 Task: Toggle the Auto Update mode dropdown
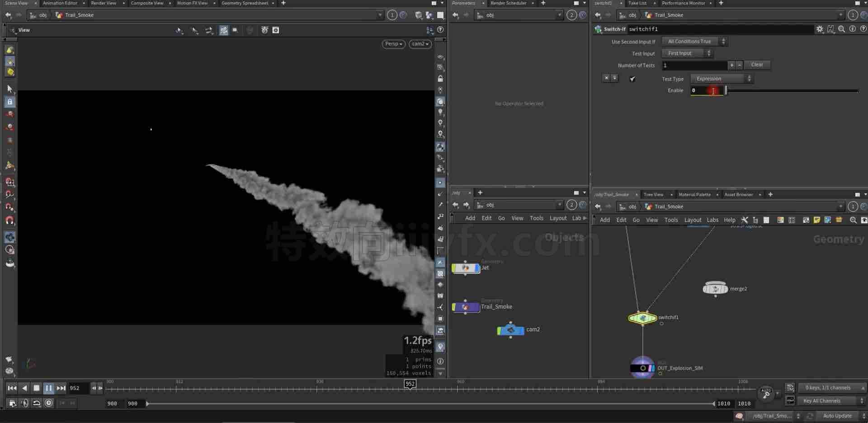(840, 416)
